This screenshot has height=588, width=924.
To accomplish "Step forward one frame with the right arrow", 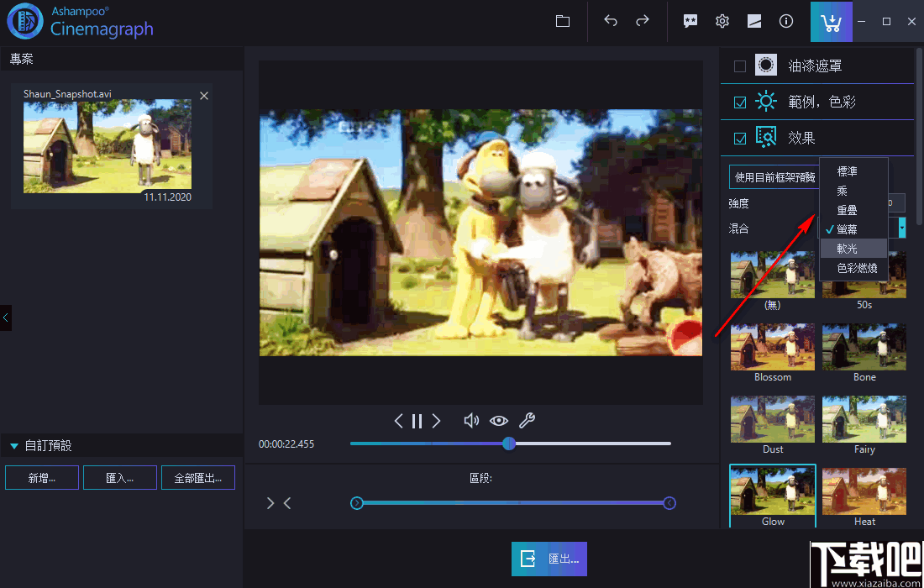I will pos(436,421).
